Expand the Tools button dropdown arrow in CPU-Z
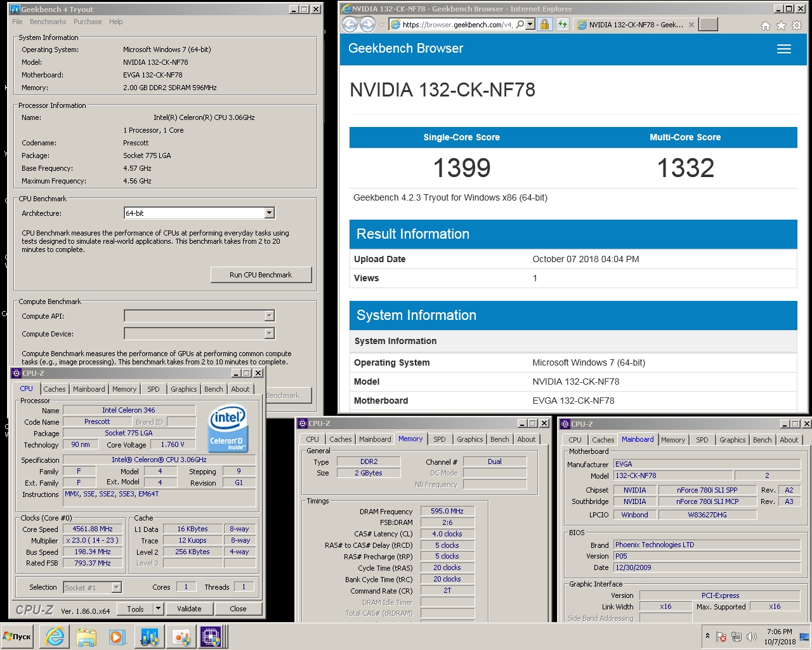 click(159, 609)
